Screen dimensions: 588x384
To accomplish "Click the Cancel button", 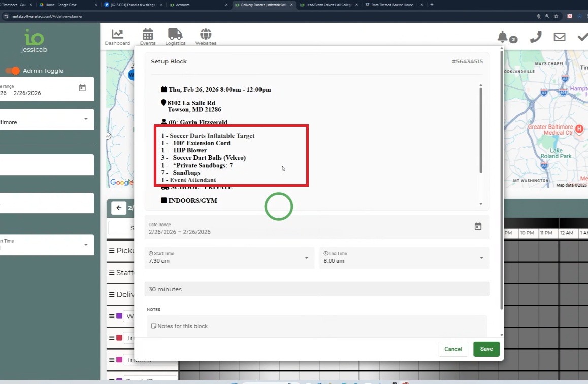I will pos(453,349).
